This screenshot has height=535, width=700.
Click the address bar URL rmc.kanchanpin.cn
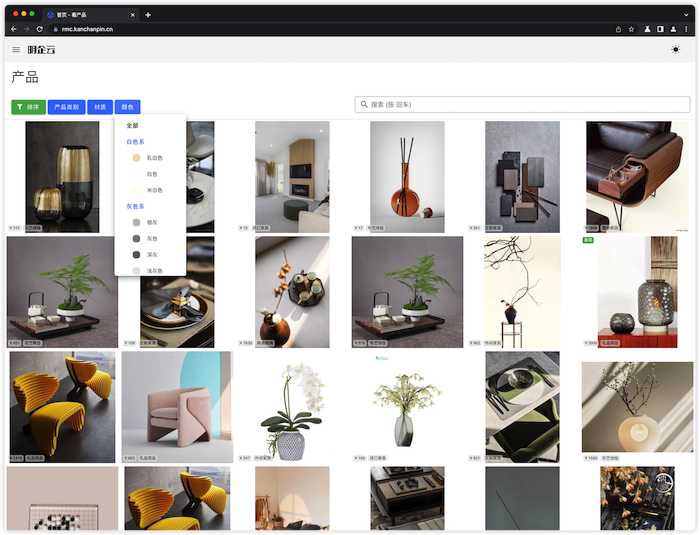click(87, 29)
